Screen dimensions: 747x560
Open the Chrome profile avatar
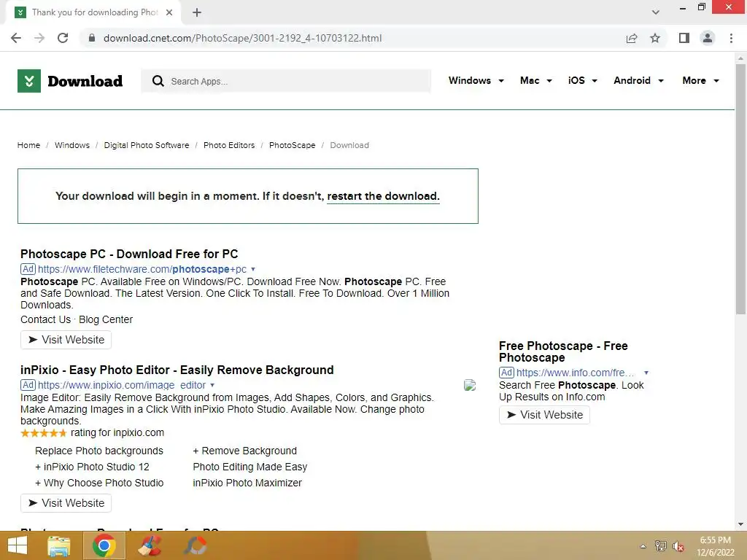click(x=708, y=38)
